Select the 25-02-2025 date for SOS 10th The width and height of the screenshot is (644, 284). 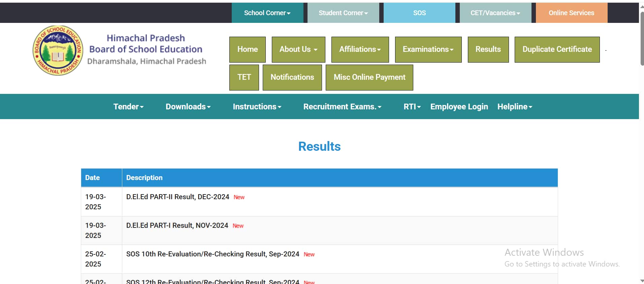95,259
